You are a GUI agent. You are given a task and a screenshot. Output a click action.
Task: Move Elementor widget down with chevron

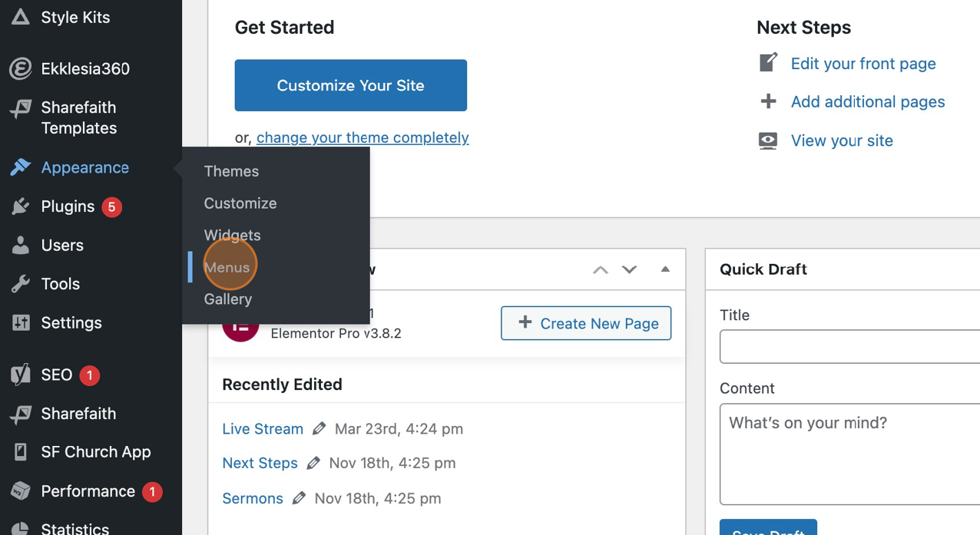point(629,269)
